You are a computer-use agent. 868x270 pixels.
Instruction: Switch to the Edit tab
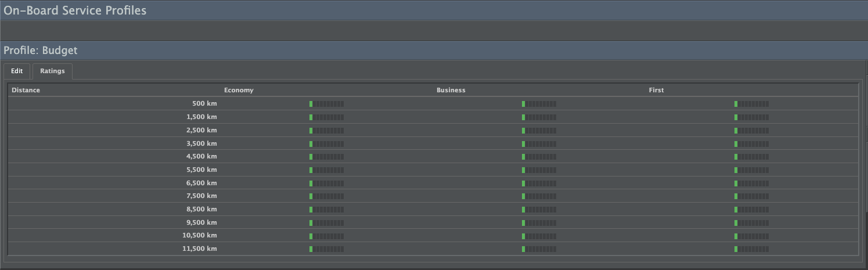tap(17, 71)
